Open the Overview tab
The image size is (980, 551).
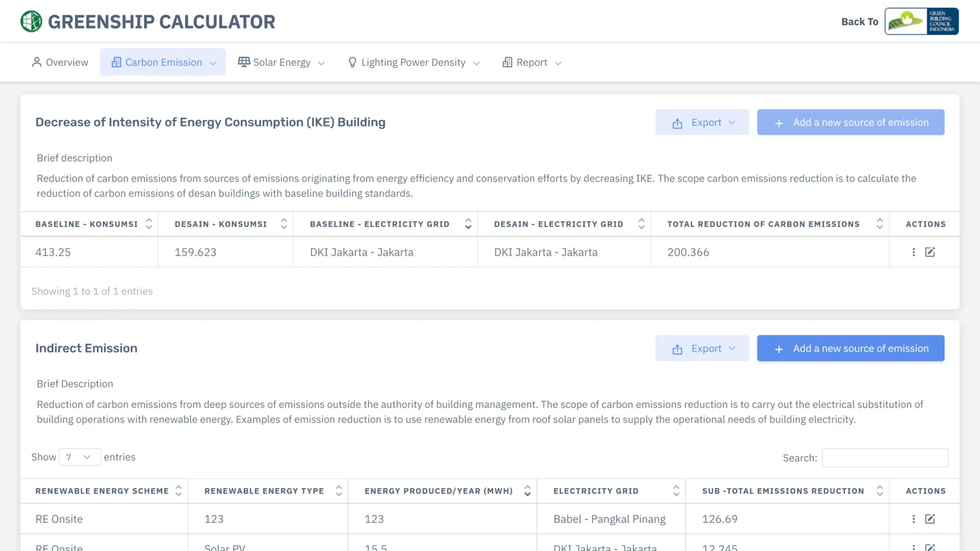60,62
